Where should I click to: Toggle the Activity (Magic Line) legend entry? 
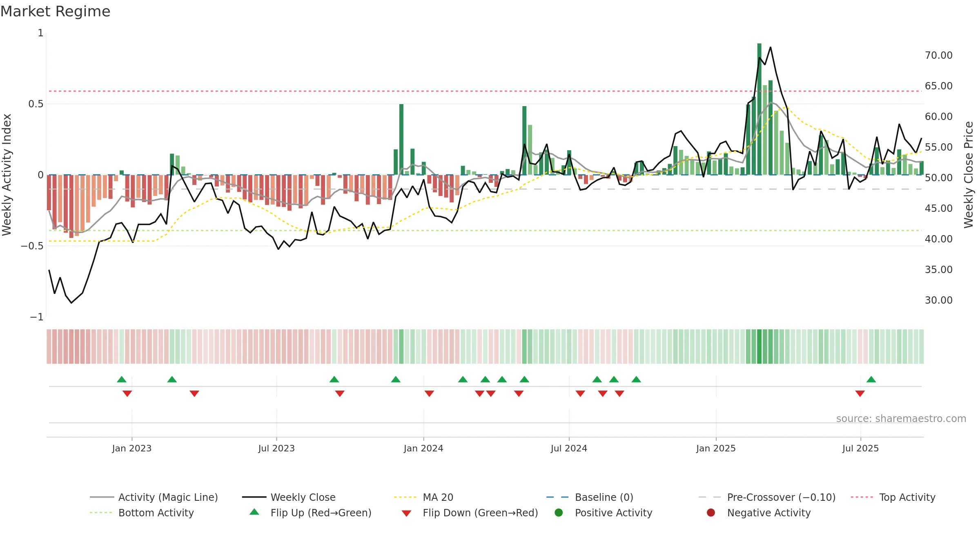(154, 497)
